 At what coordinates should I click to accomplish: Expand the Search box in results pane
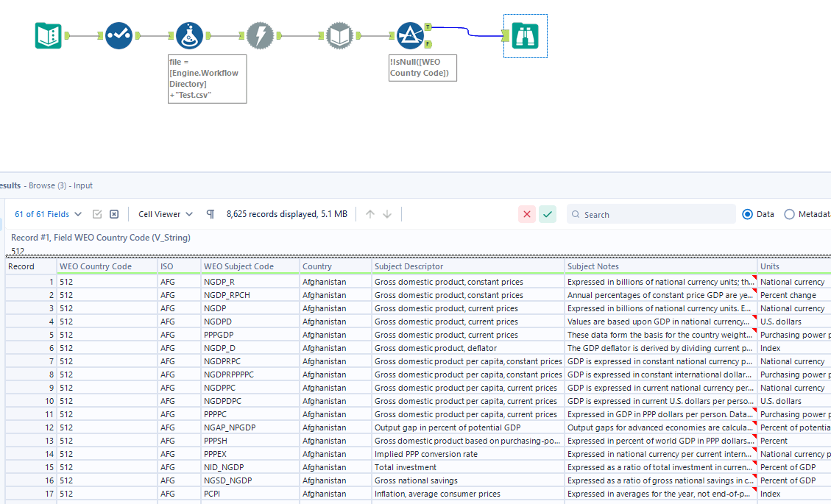[651, 213]
